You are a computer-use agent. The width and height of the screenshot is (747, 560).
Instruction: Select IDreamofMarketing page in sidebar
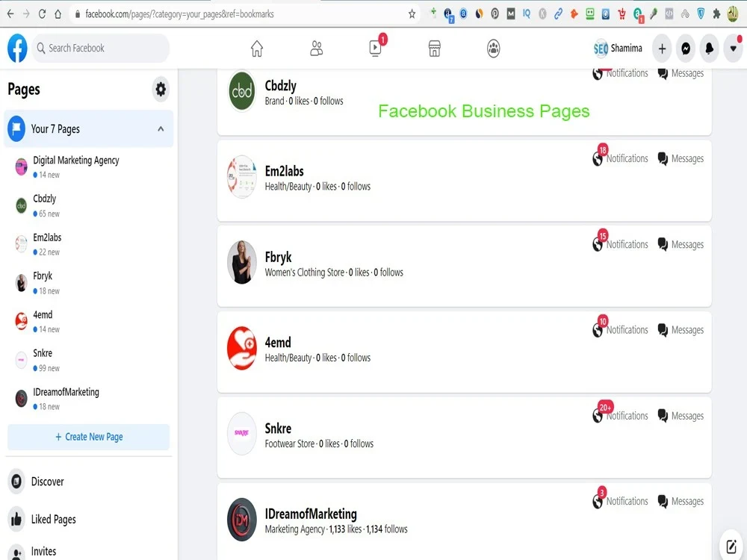pos(89,399)
